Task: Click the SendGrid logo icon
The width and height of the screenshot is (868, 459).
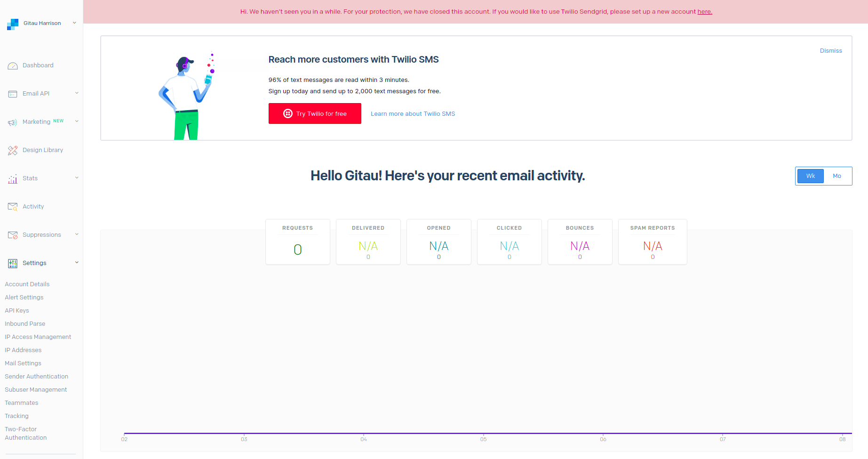Action: coord(13,24)
